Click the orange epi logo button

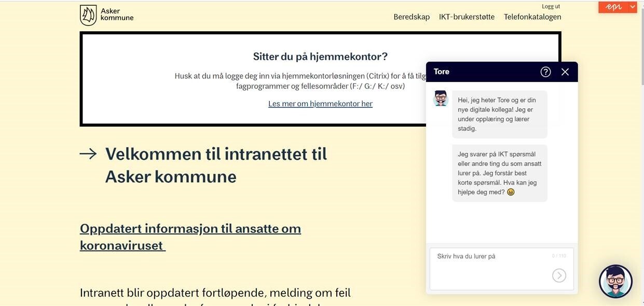tap(613, 7)
